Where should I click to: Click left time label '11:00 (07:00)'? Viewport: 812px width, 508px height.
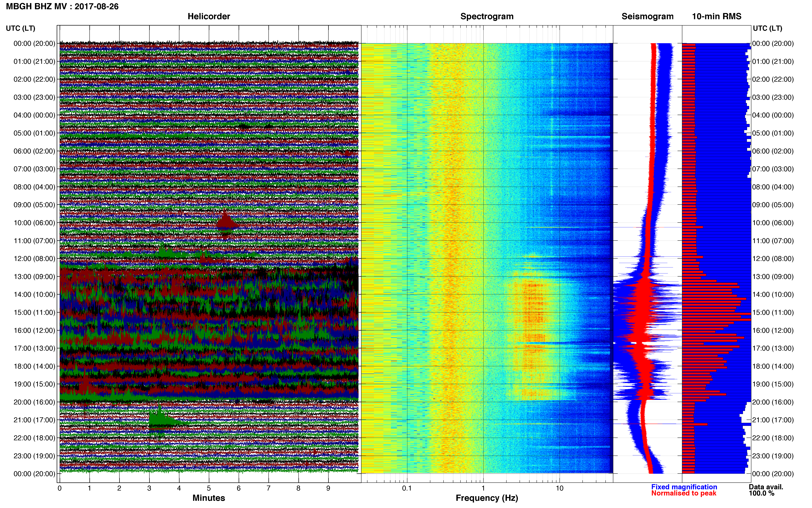point(34,241)
